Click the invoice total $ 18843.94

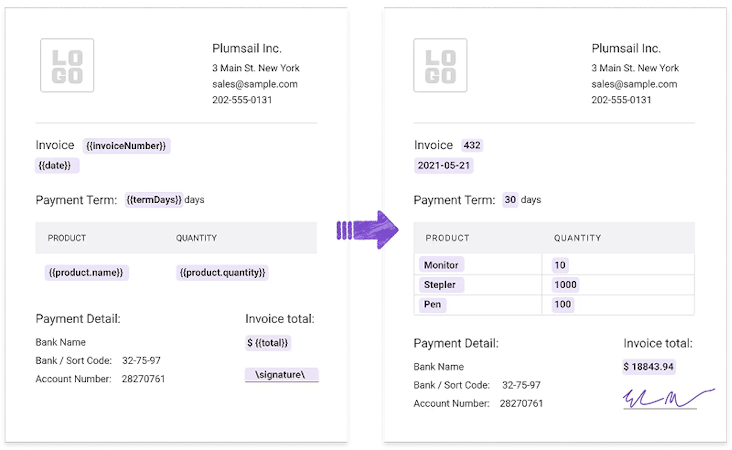click(x=649, y=367)
